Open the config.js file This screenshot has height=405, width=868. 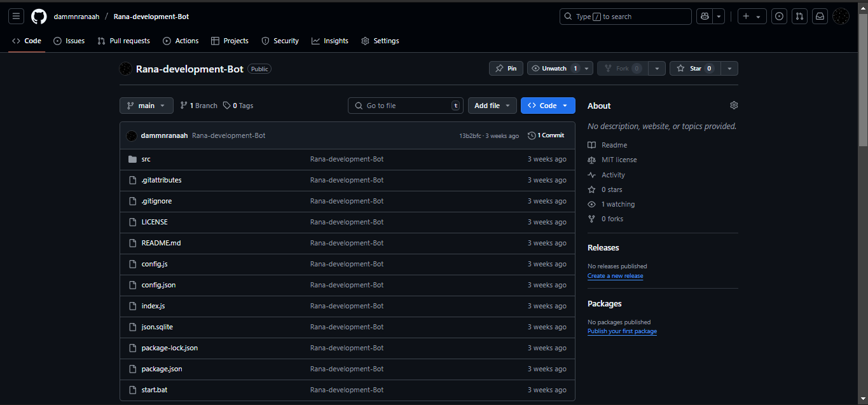(x=155, y=264)
